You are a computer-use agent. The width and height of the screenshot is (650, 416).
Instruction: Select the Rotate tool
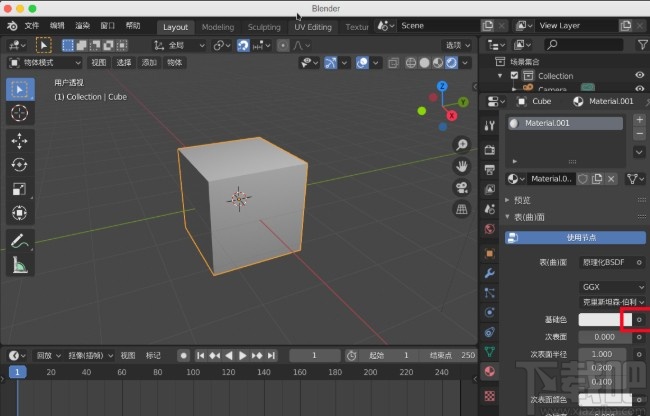click(x=19, y=165)
